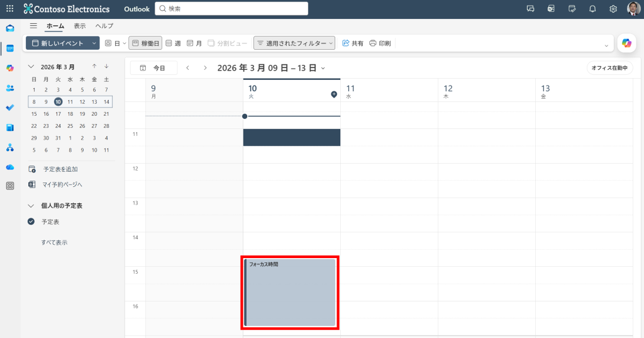Collapse the 個人用の予定表 section
The height and width of the screenshot is (338, 644).
tap(31, 206)
